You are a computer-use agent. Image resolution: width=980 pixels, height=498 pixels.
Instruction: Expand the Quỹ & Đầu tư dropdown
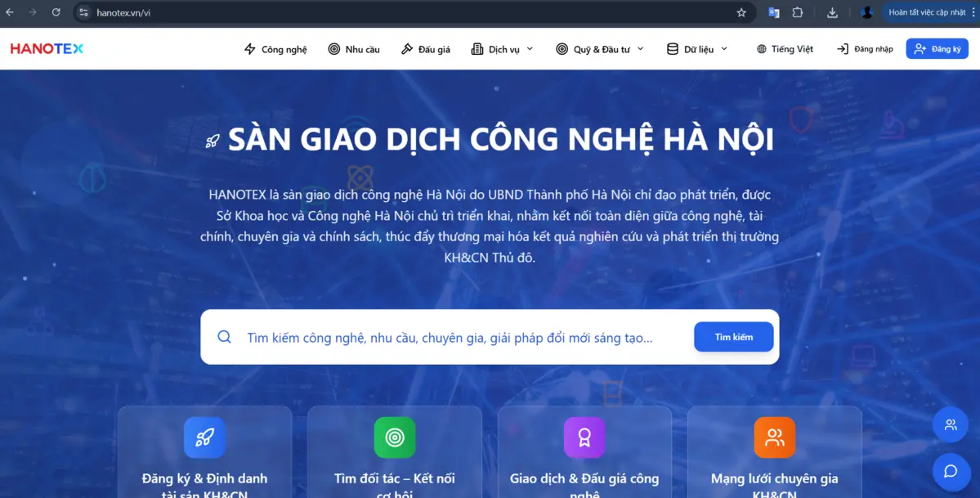600,49
